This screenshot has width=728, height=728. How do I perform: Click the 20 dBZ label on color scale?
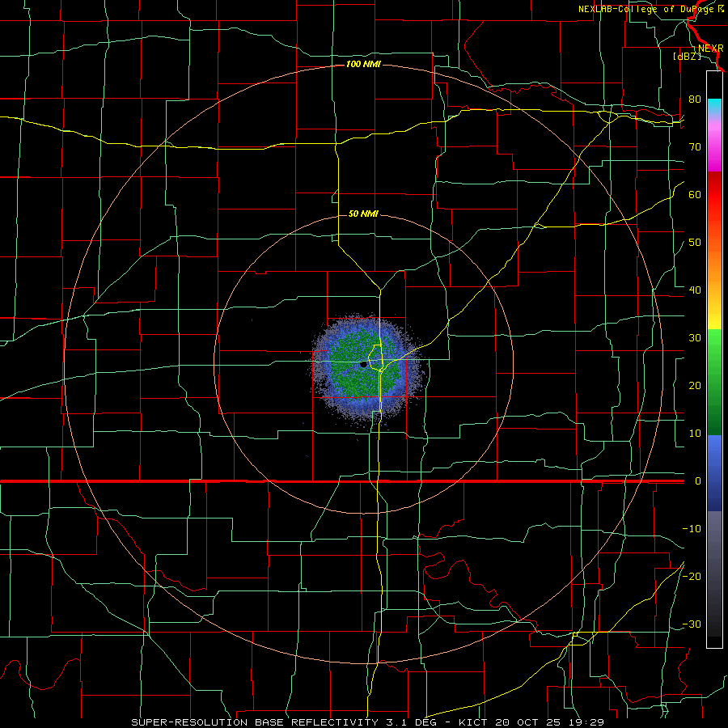click(x=695, y=385)
